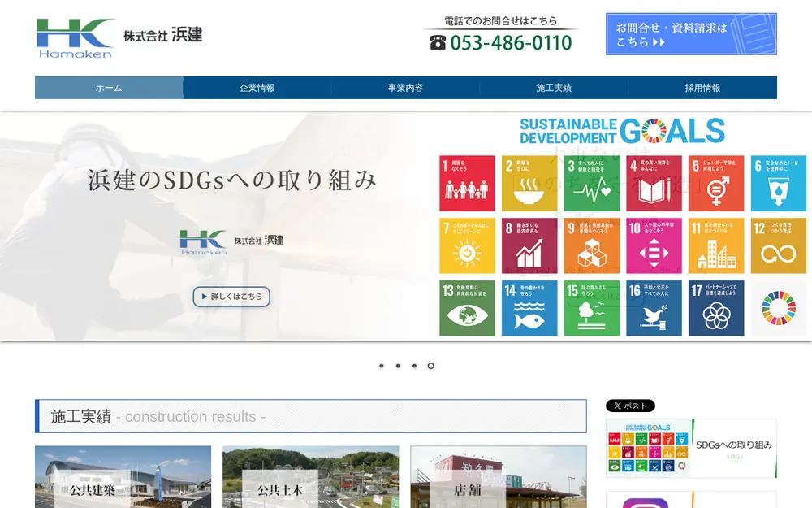Open the お問合せ・資料請求はこちら banner
Viewport: 812px width, 508px height.
691,34
